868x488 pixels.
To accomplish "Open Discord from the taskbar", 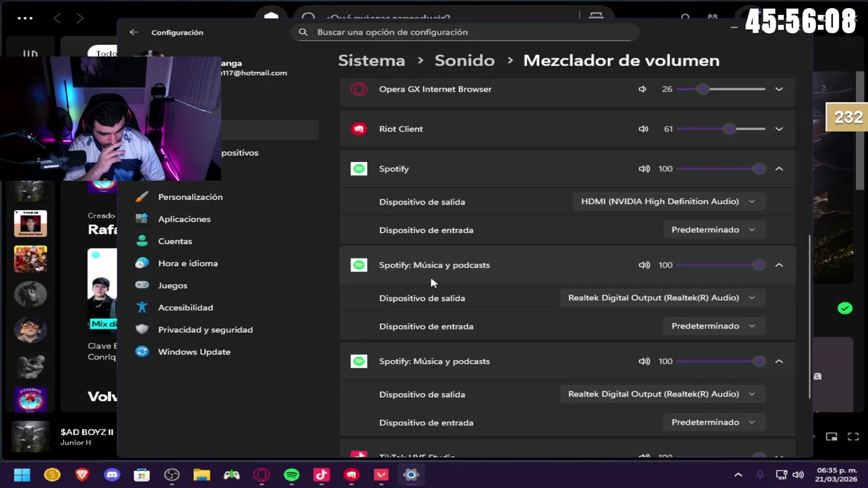I will pyautogui.click(x=112, y=474).
